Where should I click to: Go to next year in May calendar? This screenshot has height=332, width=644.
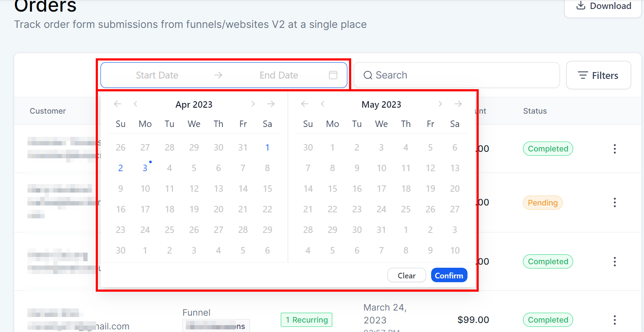[x=458, y=104]
